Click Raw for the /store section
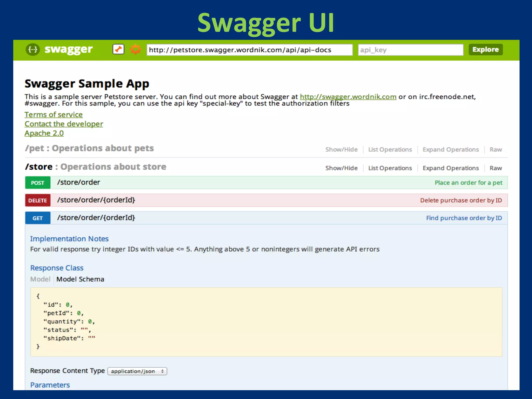 [x=496, y=168]
